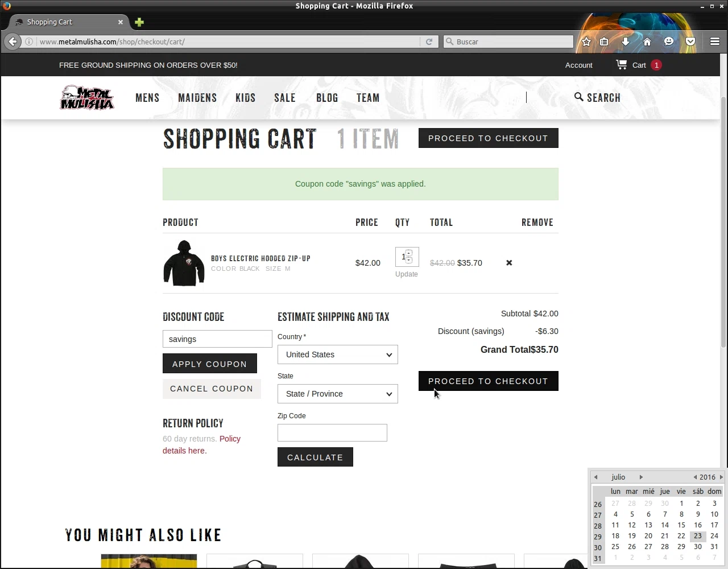The width and height of the screenshot is (728, 569).
Task: Click the quantity stepper for the hoodie
Action: [409, 257]
